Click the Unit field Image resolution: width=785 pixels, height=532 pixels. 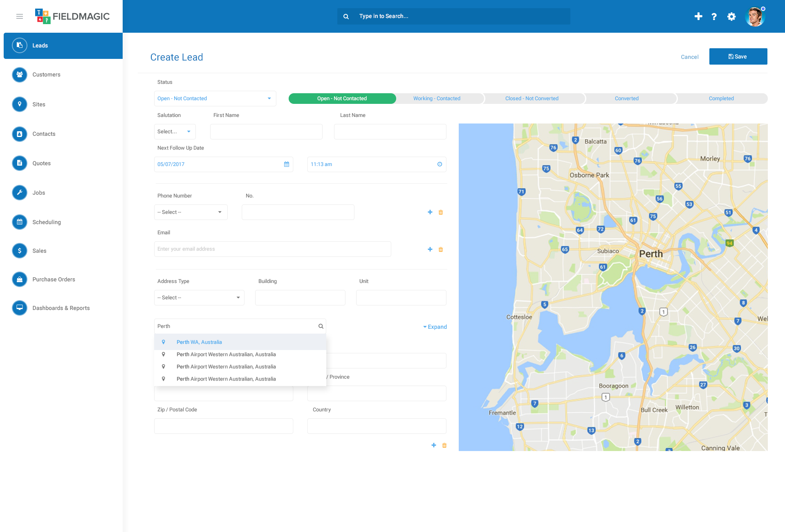pos(401,298)
